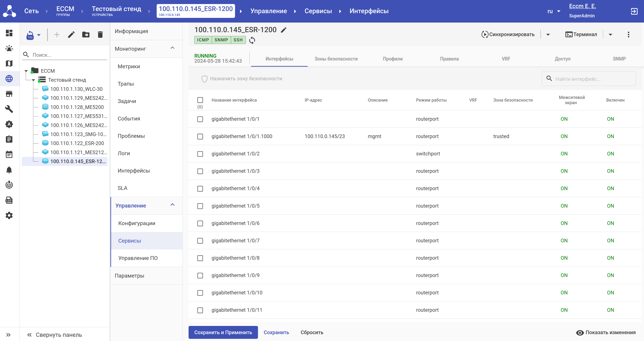Image resolution: width=644 pixels, height=341 pixels.
Task: Click the logout icon in top bar
Action: [x=634, y=11]
